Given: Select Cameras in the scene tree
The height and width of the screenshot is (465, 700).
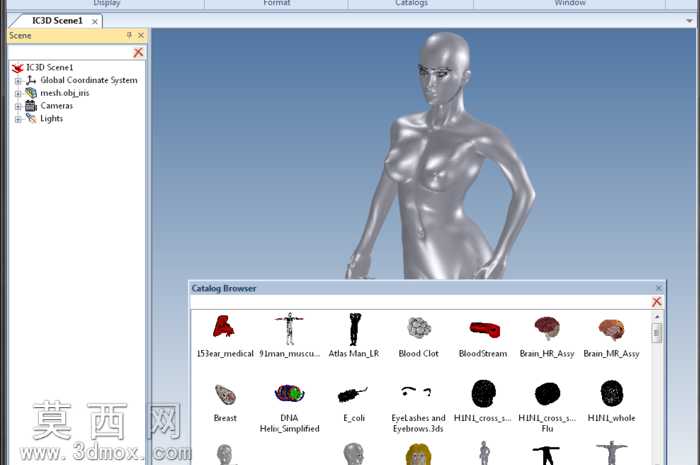Looking at the screenshot, I should pos(56,106).
